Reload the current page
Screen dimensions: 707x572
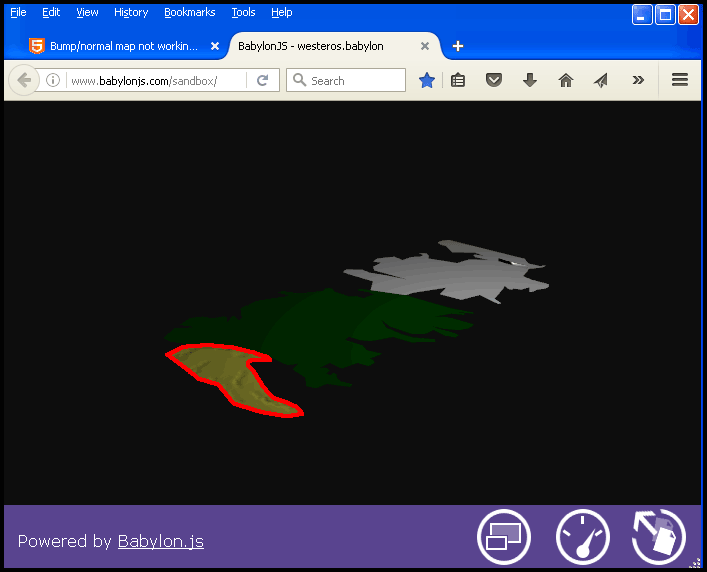pyautogui.click(x=262, y=81)
